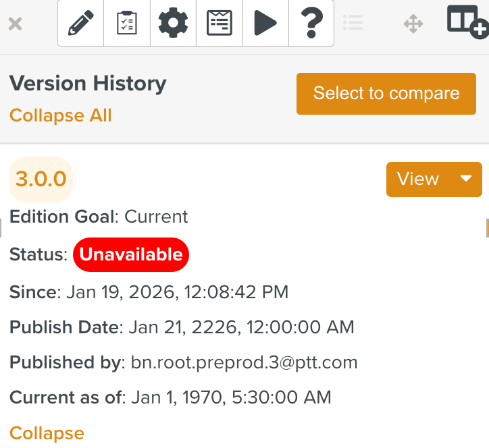Click the form layout icon in toolbar
The height and width of the screenshot is (448, 489).
coord(219,24)
